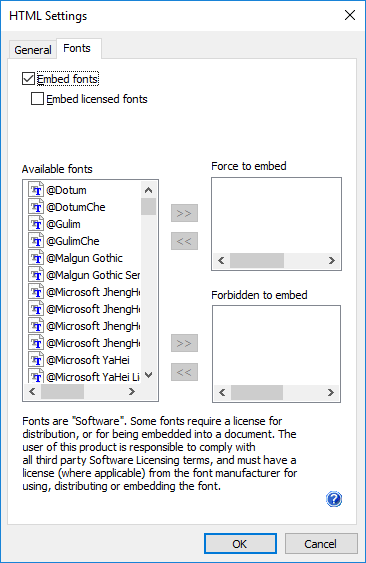Pick the @Gulim font icon

pyautogui.click(x=36, y=224)
